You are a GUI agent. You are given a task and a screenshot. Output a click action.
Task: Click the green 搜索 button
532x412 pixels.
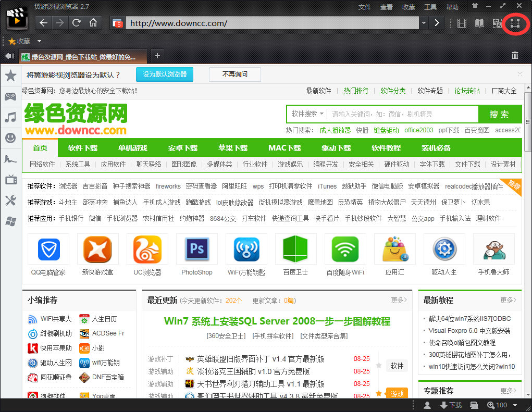click(x=499, y=114)
